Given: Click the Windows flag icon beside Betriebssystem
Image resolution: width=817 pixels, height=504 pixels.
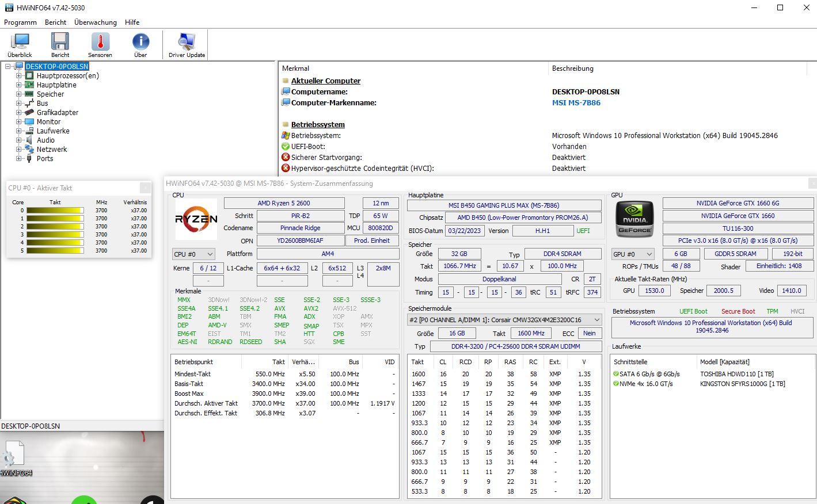Looking at the screenshot, I should tap(286, 135).
